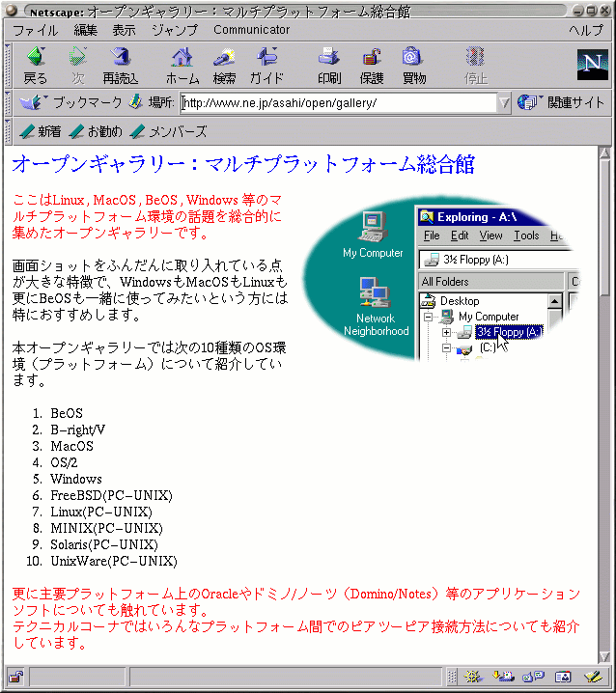Image resolution: width=616 pixels, height=693 pixels.
Task: Open the Guide (ガイド) icon
Action: [266, 66]
